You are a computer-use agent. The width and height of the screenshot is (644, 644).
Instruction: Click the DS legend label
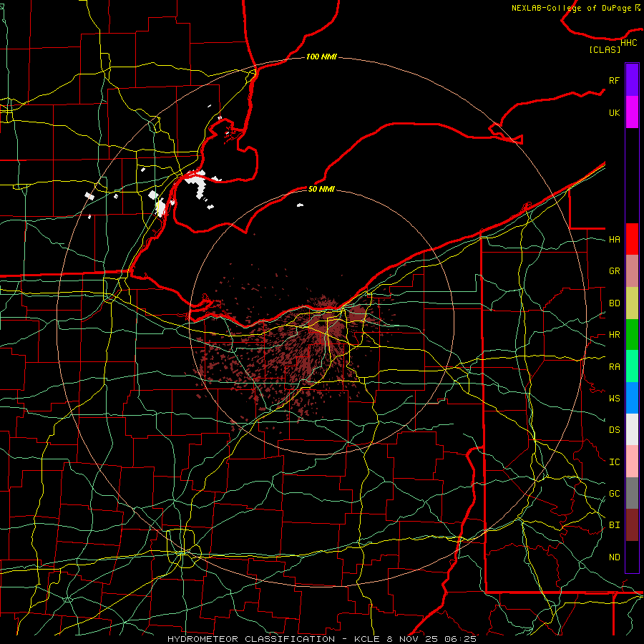(x=615, y=430)
